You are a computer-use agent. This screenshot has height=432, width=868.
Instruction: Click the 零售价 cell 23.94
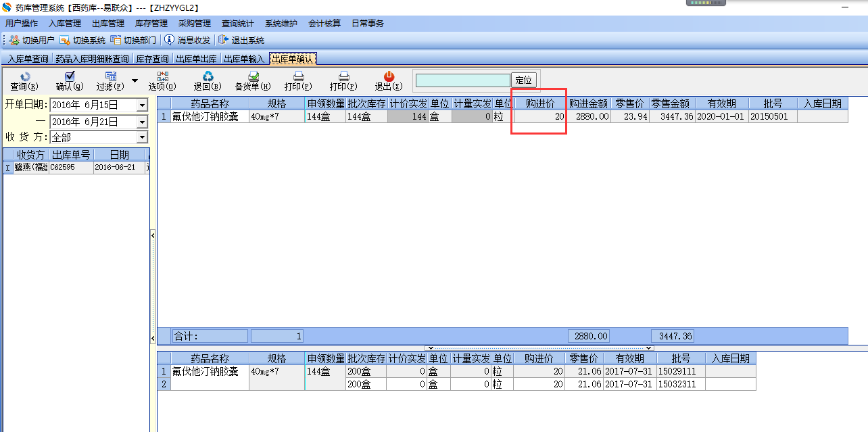[x=630, y=116]
